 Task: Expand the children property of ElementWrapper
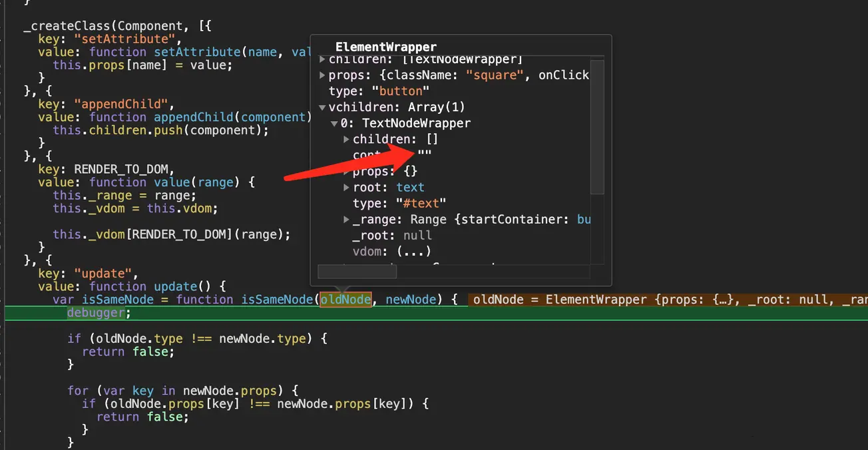[x=322, y=59]
